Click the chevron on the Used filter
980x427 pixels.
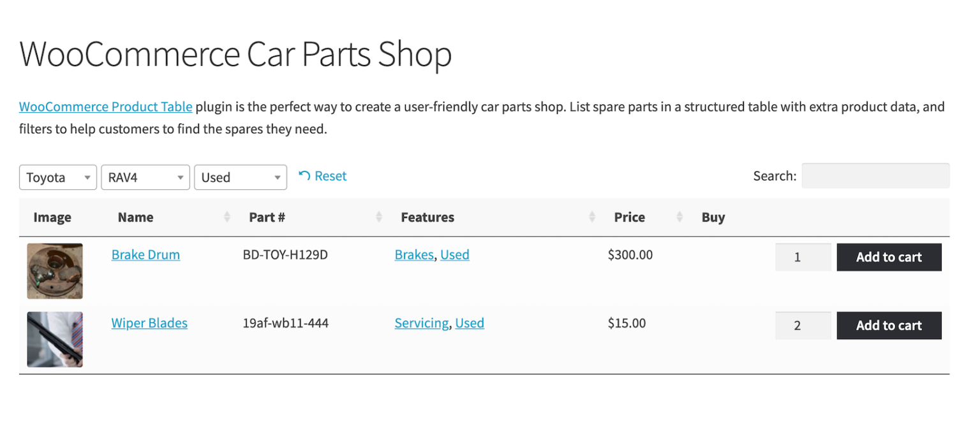coord(277,177)
